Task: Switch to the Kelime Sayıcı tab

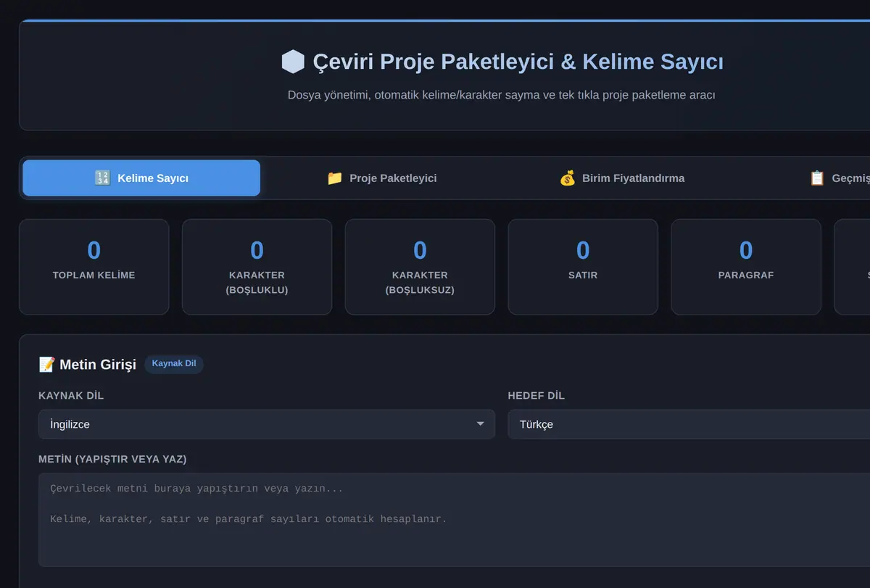Action: coord(141,178)
